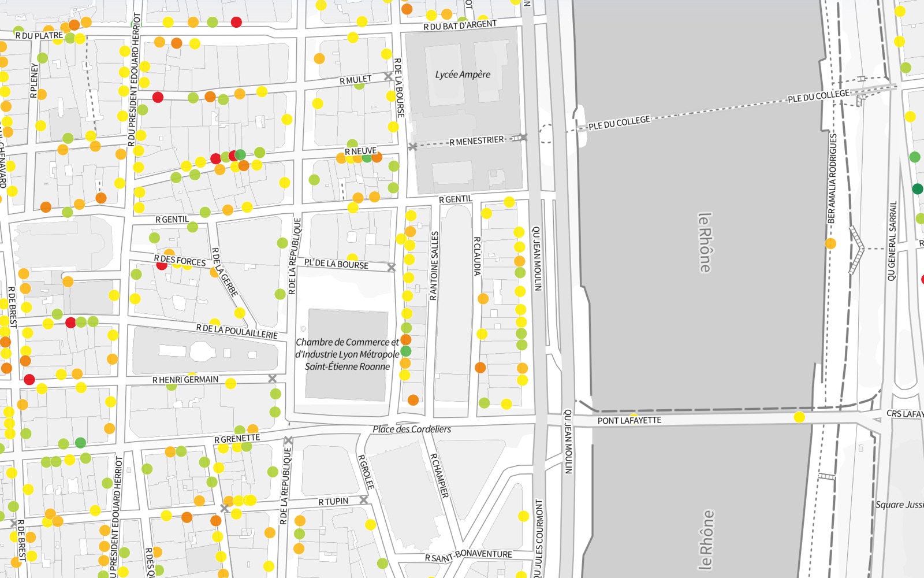Viewport: 924px width, 578px height.
Task: Select the QU GENERAL SARRAIL label
Action: point(892,241)
